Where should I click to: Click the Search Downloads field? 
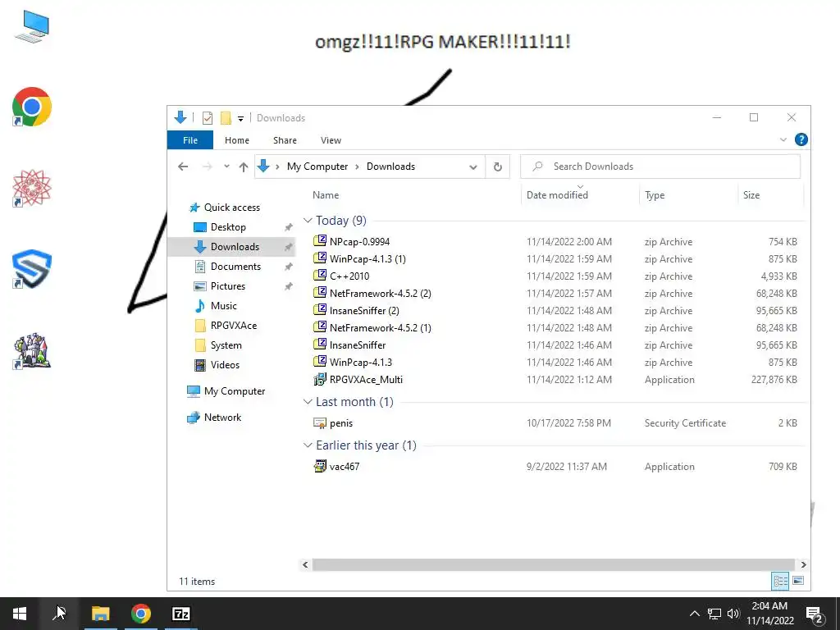(660, 167)
